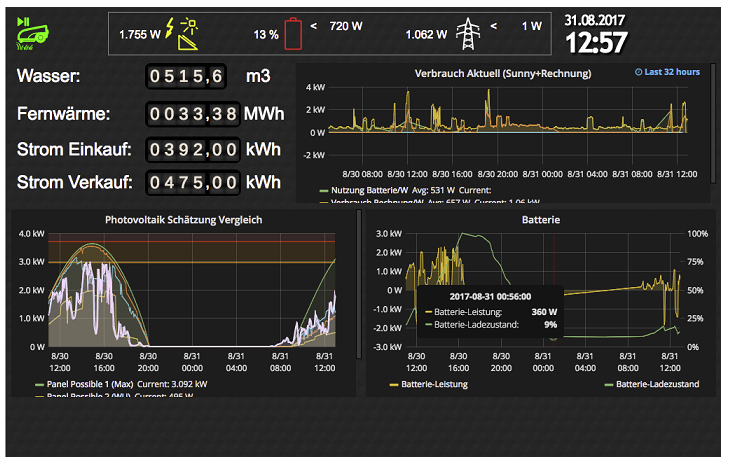Screen dimensions: 729x457
Task: Open the Batterie panel title menu
Action: tap(540, 220)
